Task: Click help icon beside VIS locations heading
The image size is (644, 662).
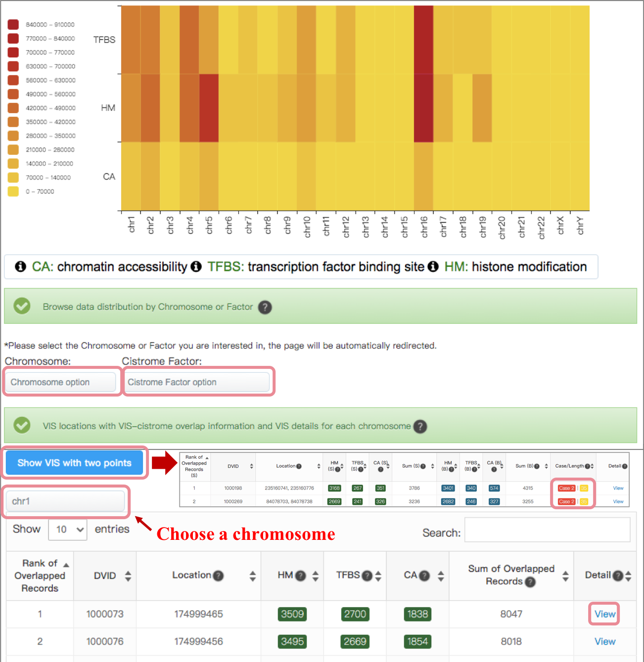Action: coord(420,427)
